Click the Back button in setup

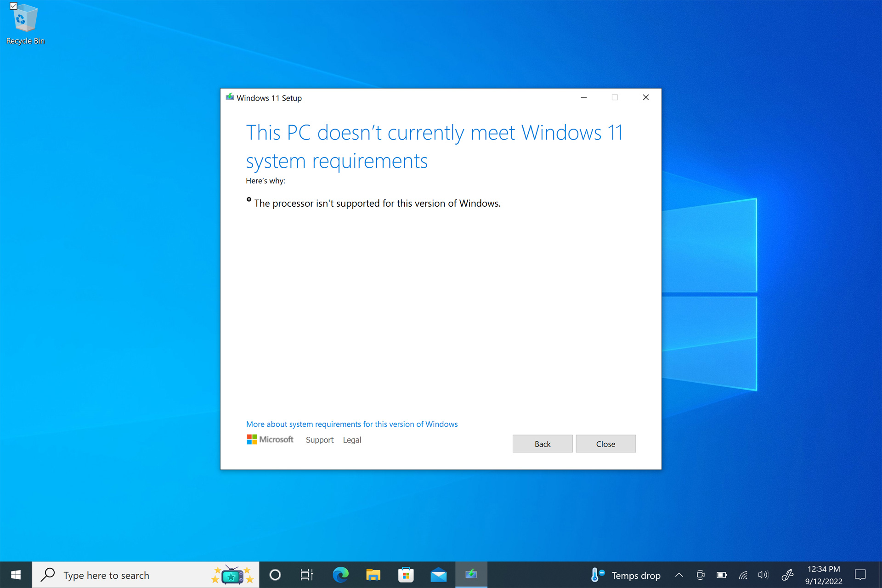542,444
